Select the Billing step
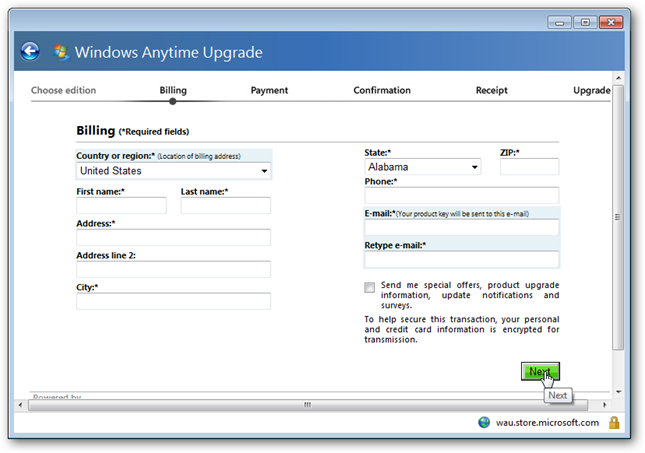 pyautogui.click(x=173, y=90)
